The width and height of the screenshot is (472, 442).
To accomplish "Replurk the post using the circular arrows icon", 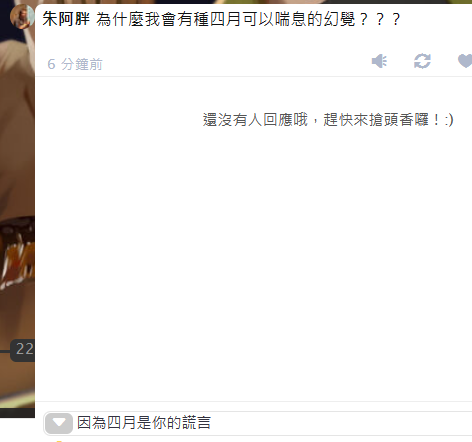I will pyautogui.click(x=422, y=61).
